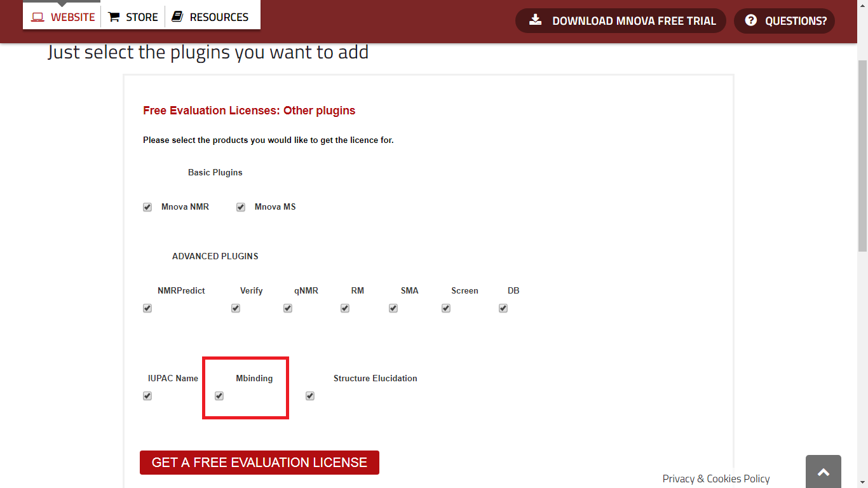
Task: Click the 'NMRPredict' label
Action: [x=181, y=290]
